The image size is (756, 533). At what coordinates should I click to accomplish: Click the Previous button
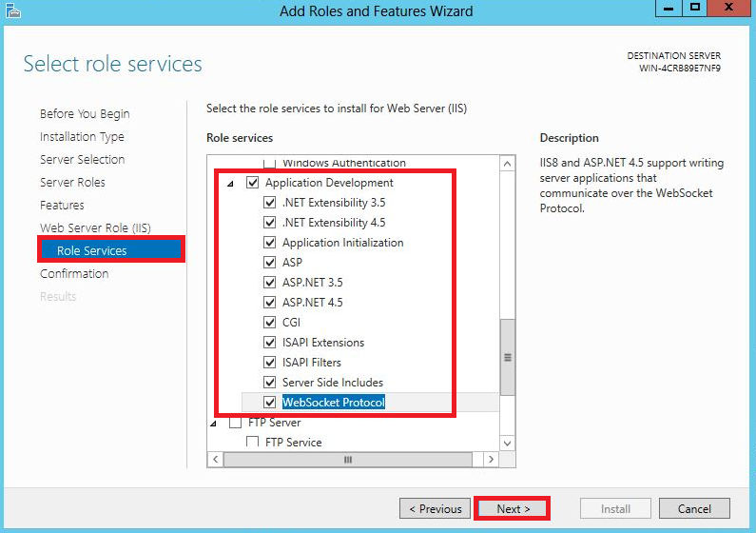pos(435,509)
